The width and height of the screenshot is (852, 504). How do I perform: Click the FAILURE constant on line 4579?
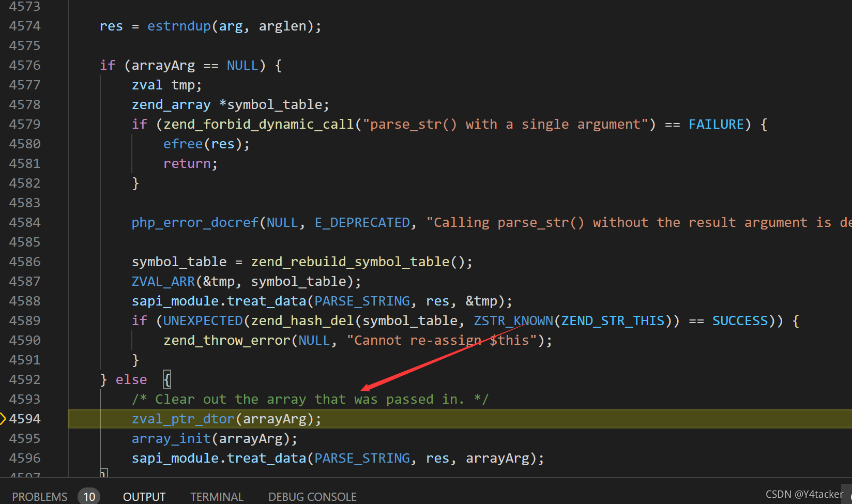(716, 125)
